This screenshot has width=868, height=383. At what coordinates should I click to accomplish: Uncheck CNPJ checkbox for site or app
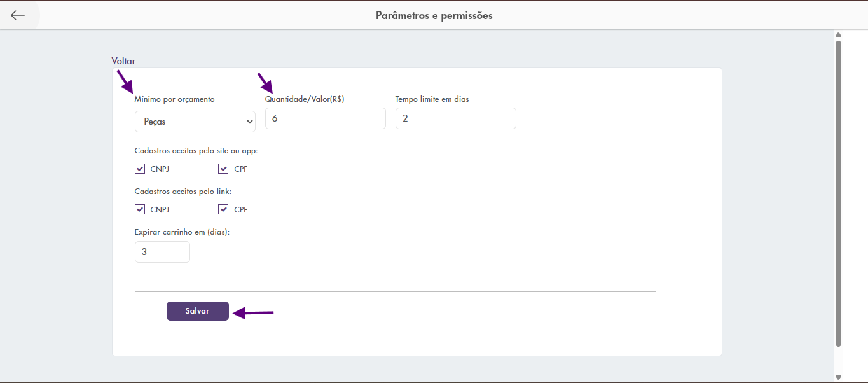[140, 169]
